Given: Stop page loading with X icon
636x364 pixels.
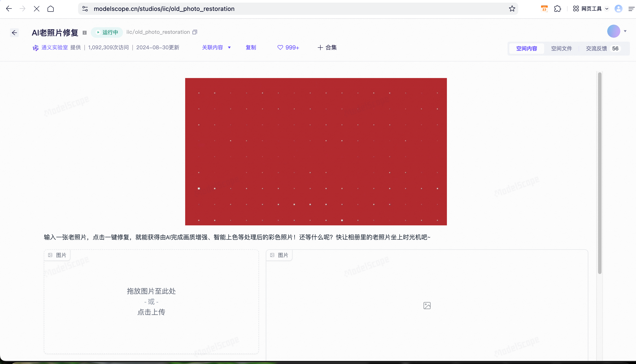Looking at the screenshot, I should pyautogui.click(x=36, y=9).
